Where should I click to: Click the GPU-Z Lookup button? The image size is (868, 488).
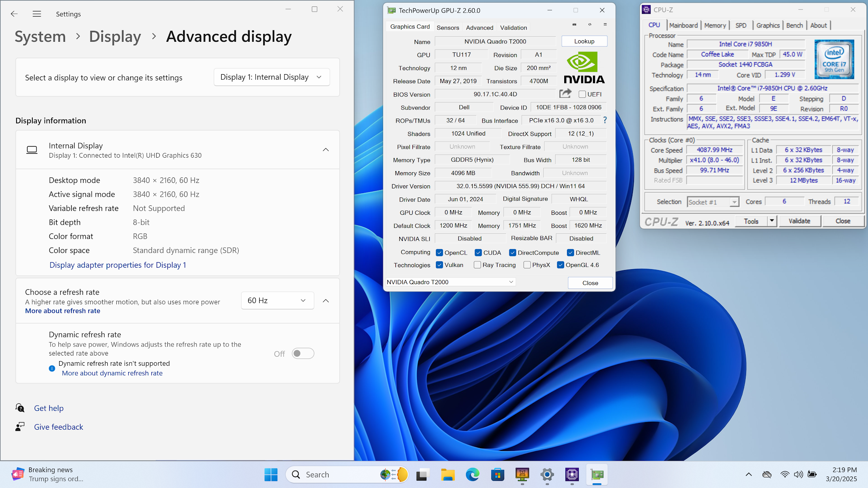pos(584,41)
